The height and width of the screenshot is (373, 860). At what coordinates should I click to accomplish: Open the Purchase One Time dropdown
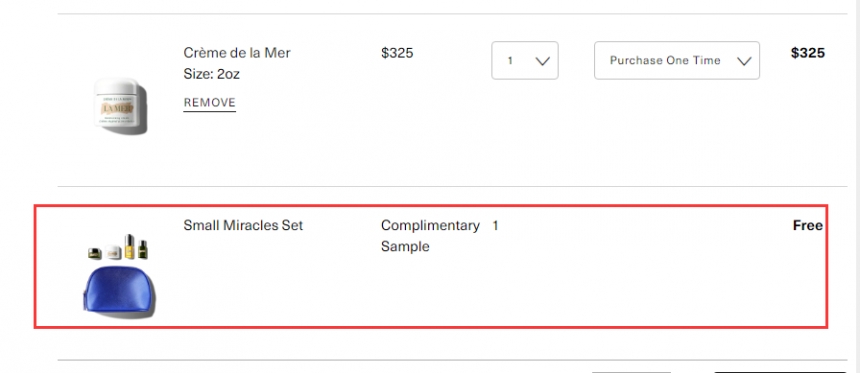pyautogui.click(x=677, y=60)
